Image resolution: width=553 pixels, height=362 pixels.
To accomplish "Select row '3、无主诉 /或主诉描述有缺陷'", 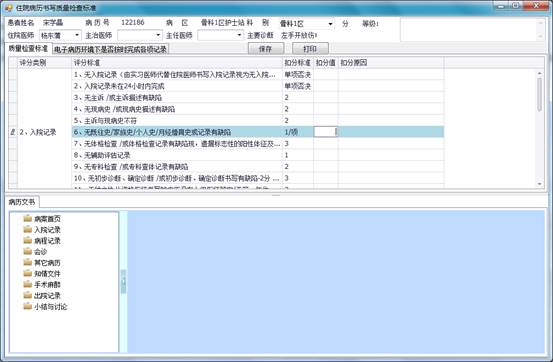I will click(177, 97).
